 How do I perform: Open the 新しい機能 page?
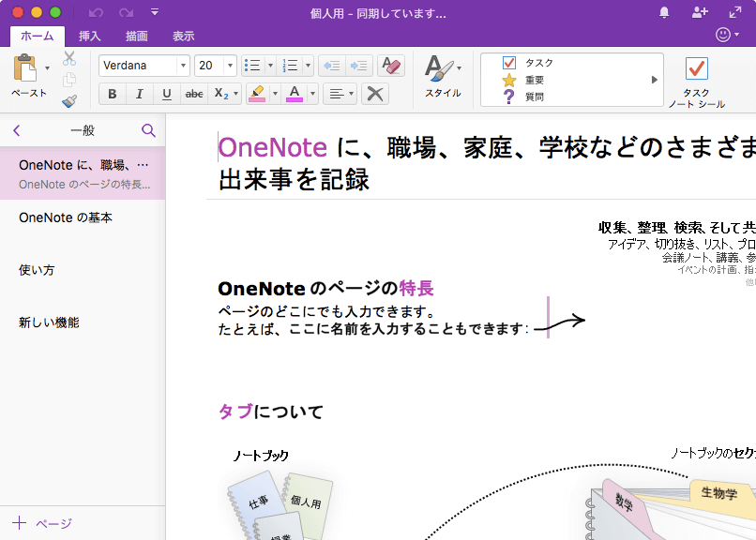click(83, 322)
